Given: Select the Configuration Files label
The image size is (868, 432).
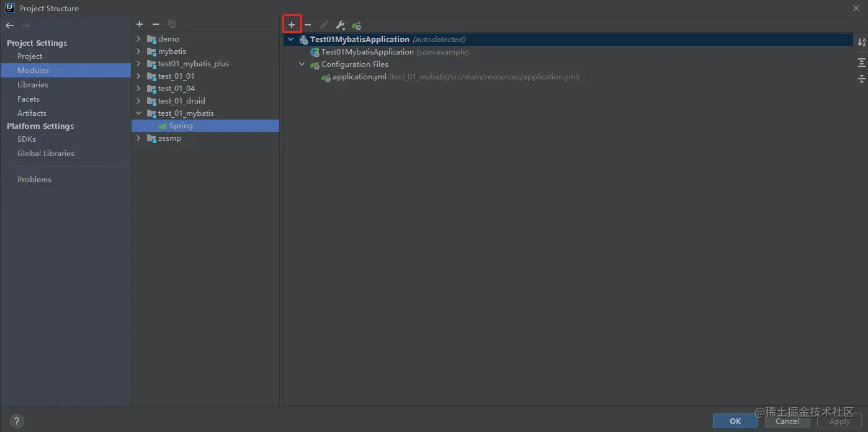Looking at the screenshot, I should pyautogui.click(x=355, y=64).
